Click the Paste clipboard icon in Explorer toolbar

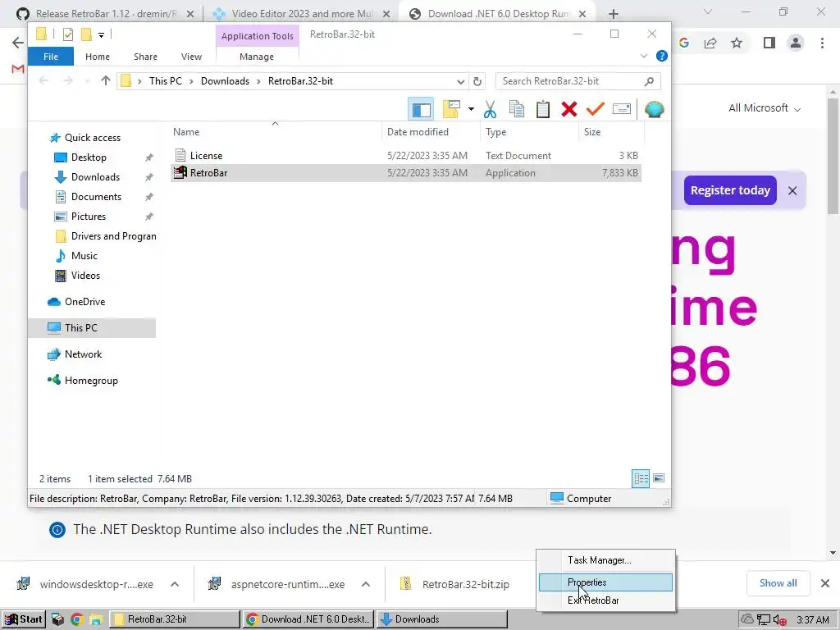tap(543, 109)
